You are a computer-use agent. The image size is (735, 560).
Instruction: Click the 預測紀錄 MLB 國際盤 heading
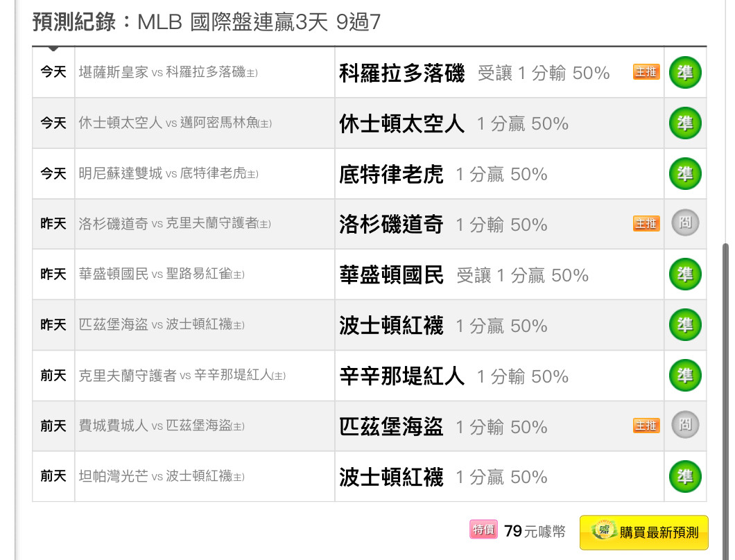pos(206,22)
